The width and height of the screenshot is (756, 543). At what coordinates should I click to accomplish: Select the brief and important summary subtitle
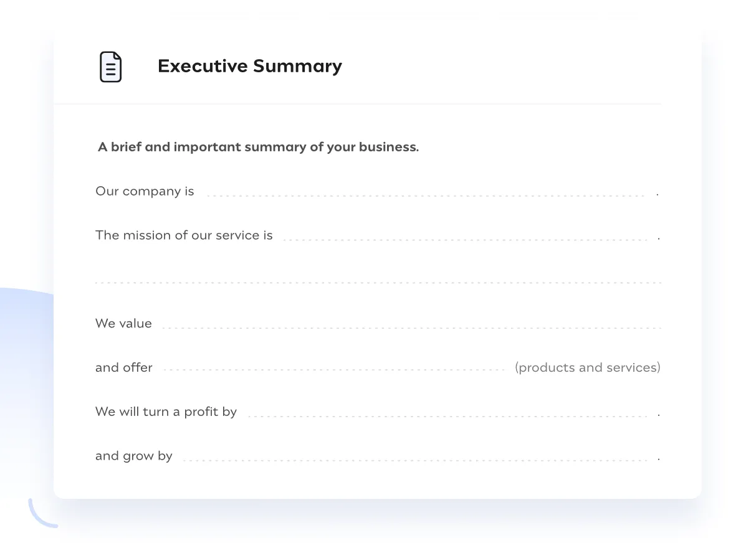(258, 148)
